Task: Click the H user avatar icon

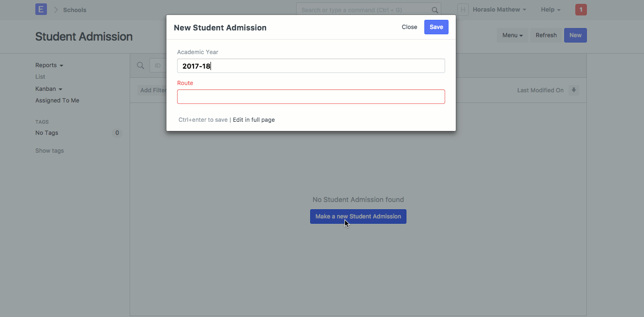Action: 463,10
